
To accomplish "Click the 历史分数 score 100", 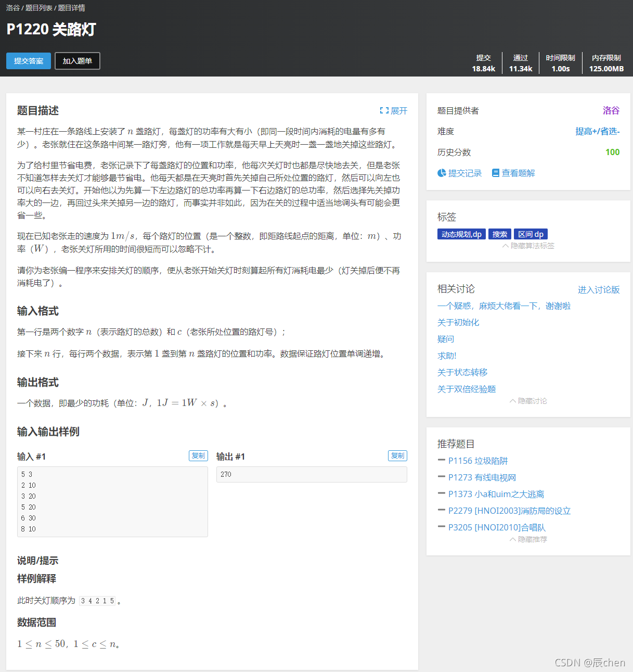I will 613,152.
